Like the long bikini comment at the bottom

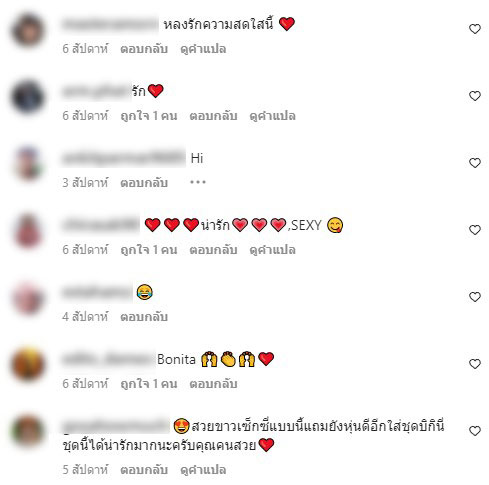pyautogui.click(x=475, y=431)
